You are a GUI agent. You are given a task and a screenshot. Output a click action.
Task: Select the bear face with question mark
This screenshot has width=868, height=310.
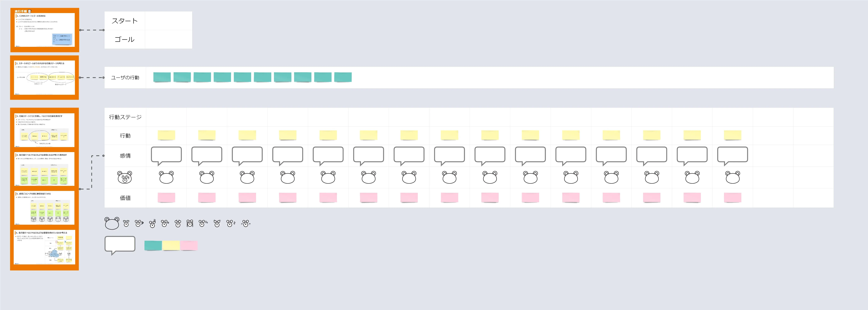[139, 223]
